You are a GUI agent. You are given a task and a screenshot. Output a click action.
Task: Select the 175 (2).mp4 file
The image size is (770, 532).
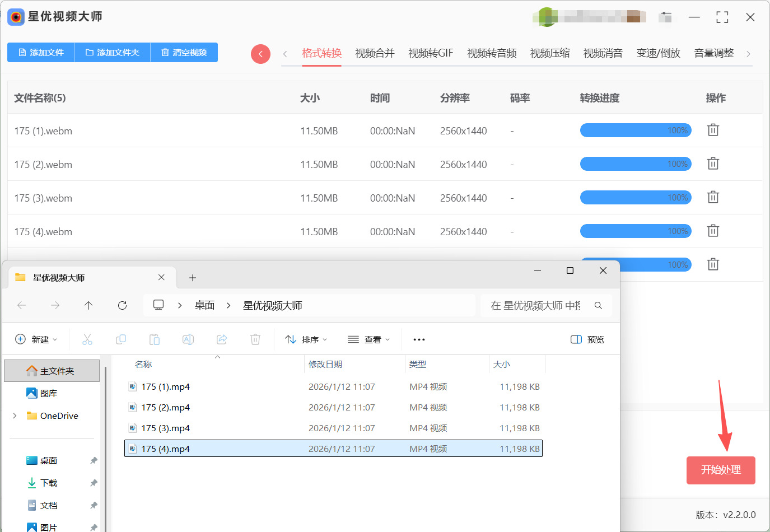(x=165, y=408)
